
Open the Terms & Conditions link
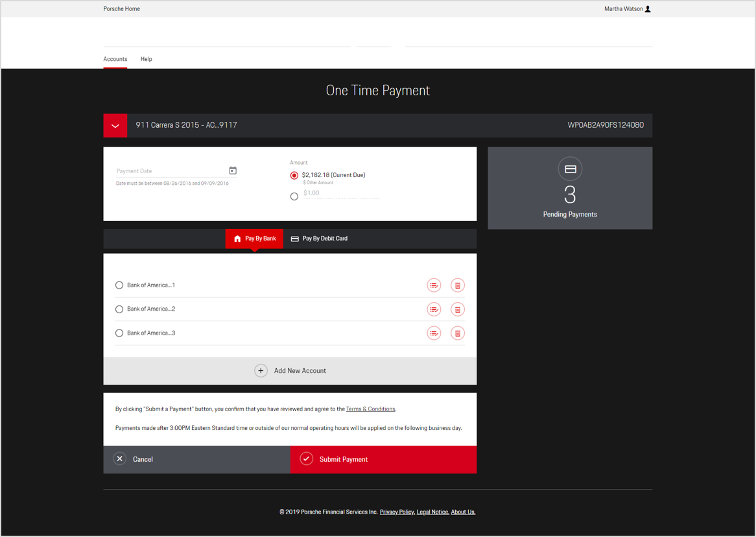pyautogui.click(x=370, y=409)
